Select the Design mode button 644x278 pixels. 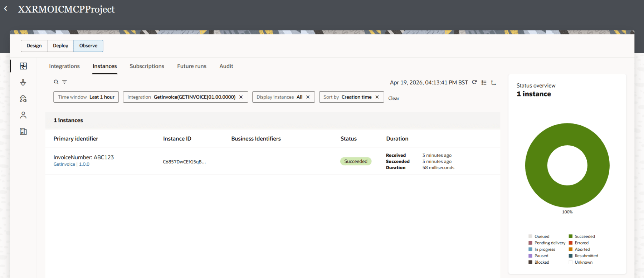[x=34, y=46]
